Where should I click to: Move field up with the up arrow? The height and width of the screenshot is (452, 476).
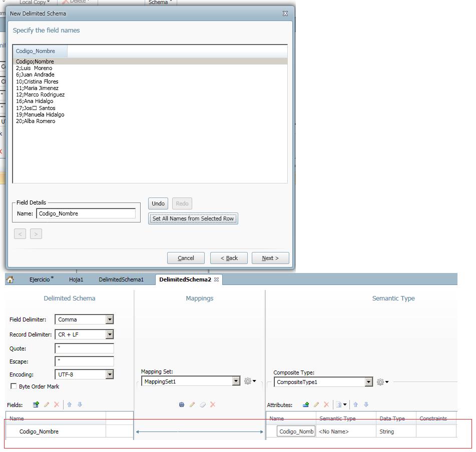[x=70, y=404]
